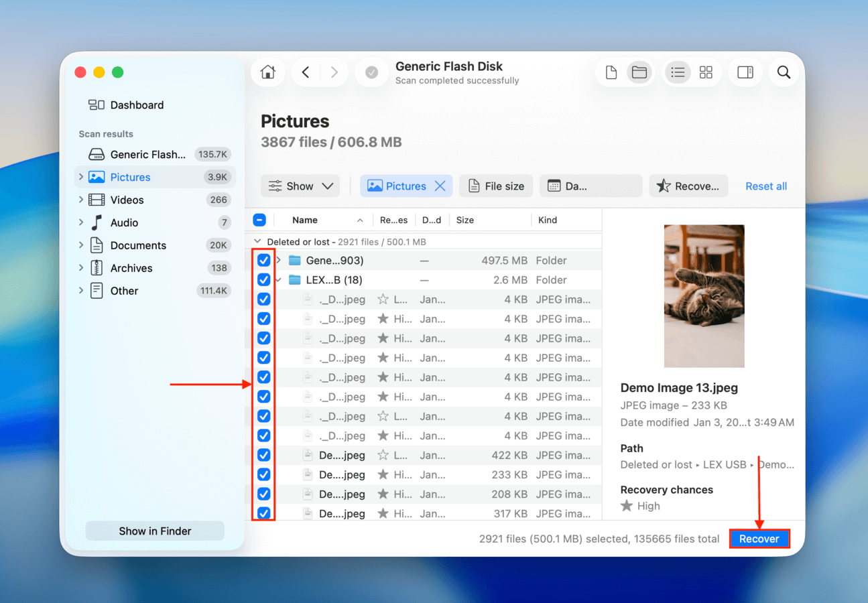Collapse the Pictures category in sidebar

(80, 176)
